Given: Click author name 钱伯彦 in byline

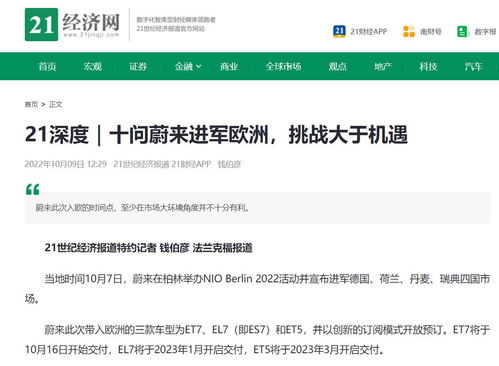Looking at the screenshot, I should click(229, 164).
